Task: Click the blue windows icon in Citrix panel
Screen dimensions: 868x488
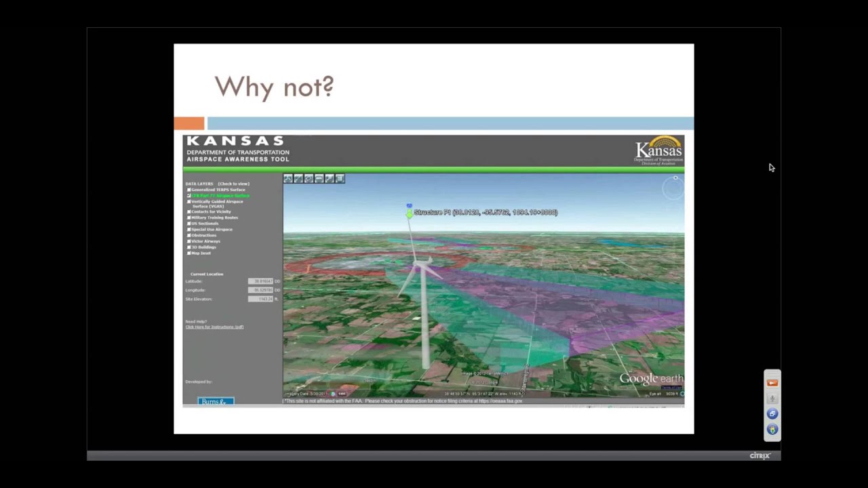Action: pos(772,413)
